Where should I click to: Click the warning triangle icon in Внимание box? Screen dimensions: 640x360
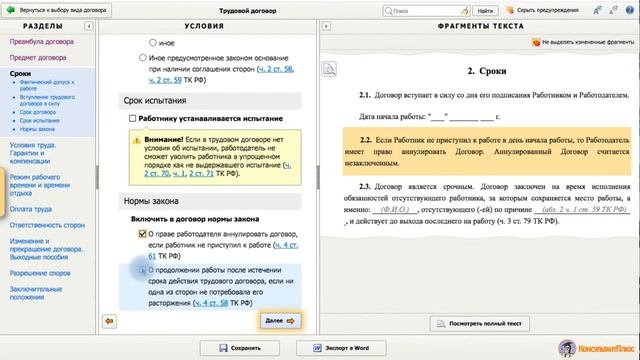[136, 140]
